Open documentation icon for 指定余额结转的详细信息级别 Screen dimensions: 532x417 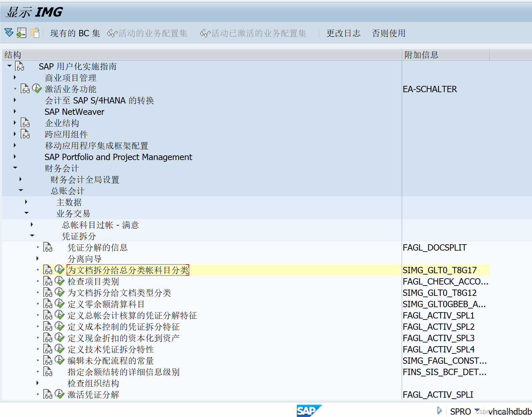[48, 372]
